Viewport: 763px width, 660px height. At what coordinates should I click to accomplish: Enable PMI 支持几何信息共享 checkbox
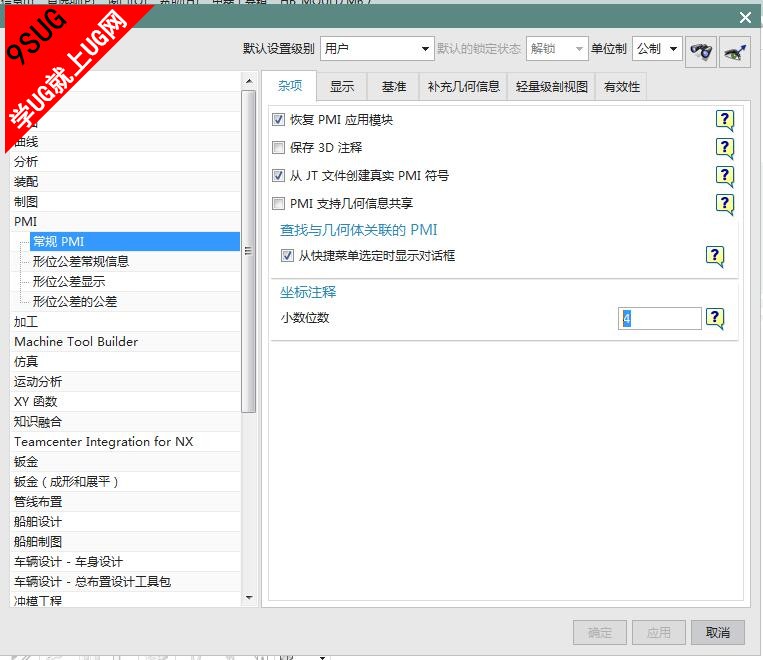click(x=278, y=203)
